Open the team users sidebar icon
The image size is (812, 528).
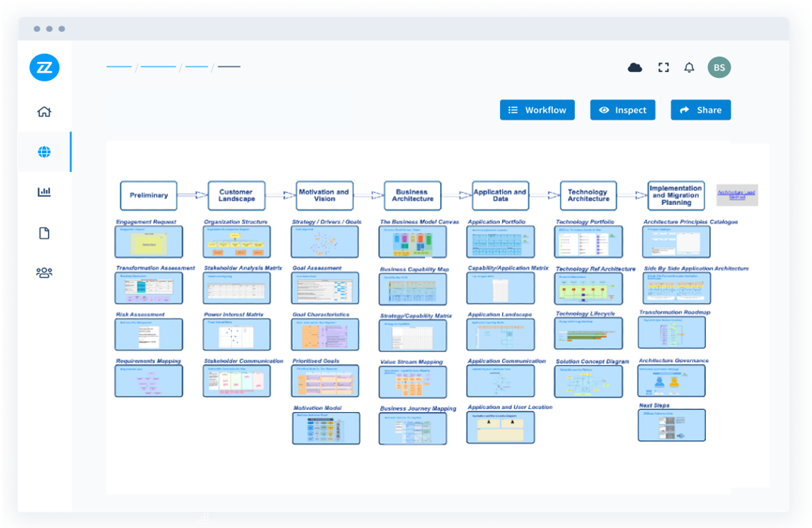point(44,272)
